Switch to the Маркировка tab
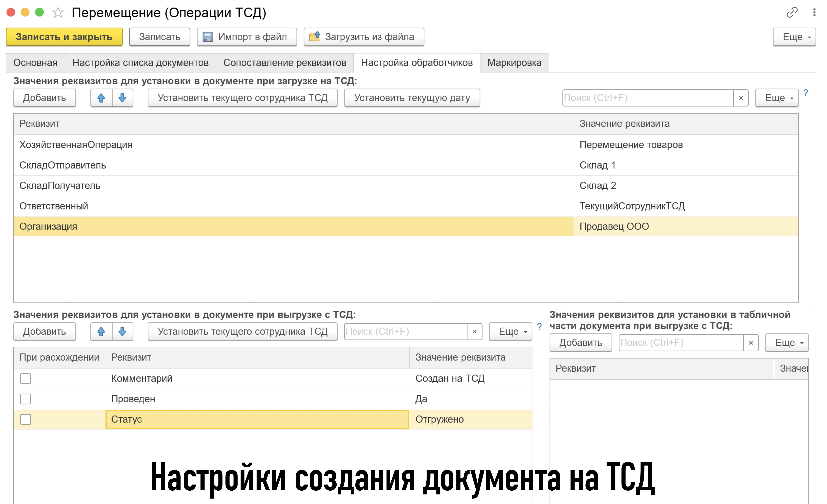The image size is (827, 504). pyautogui.click(x=514, y=63)
